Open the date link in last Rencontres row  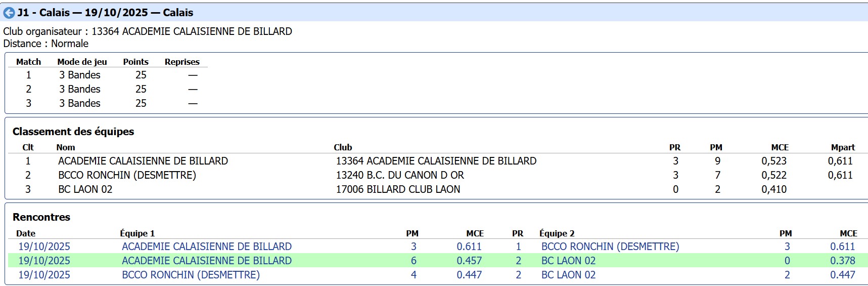coord(44,275)
